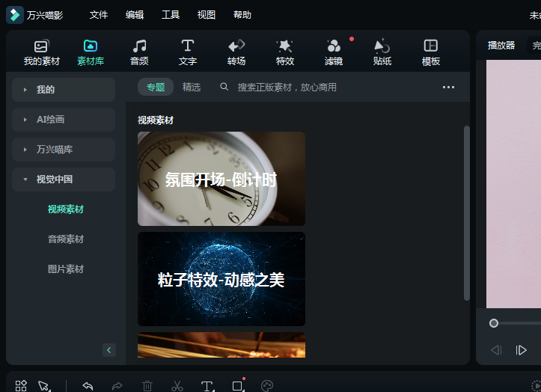Select 音频素材 under 视觉中国
Screen dimensions: 541x392
[x=66, y=239]
